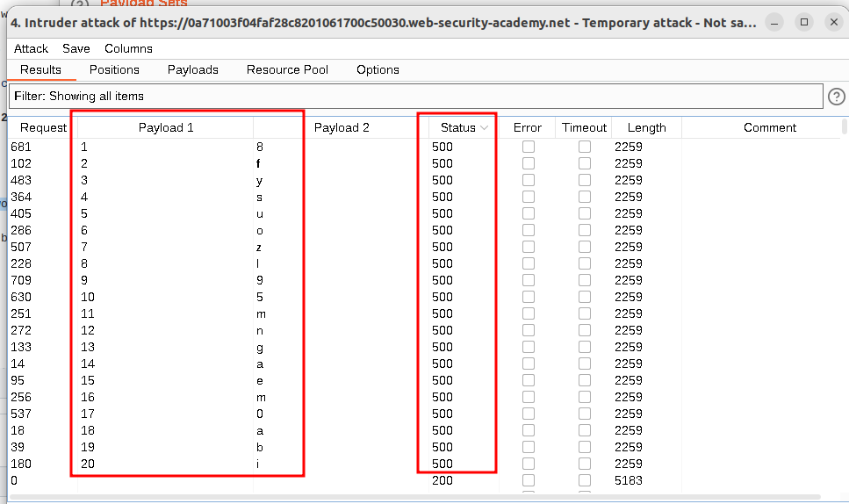Toggle Timeout checkbox for request 681
This screenshot has width=849, height=504.
tap(585, 147)
